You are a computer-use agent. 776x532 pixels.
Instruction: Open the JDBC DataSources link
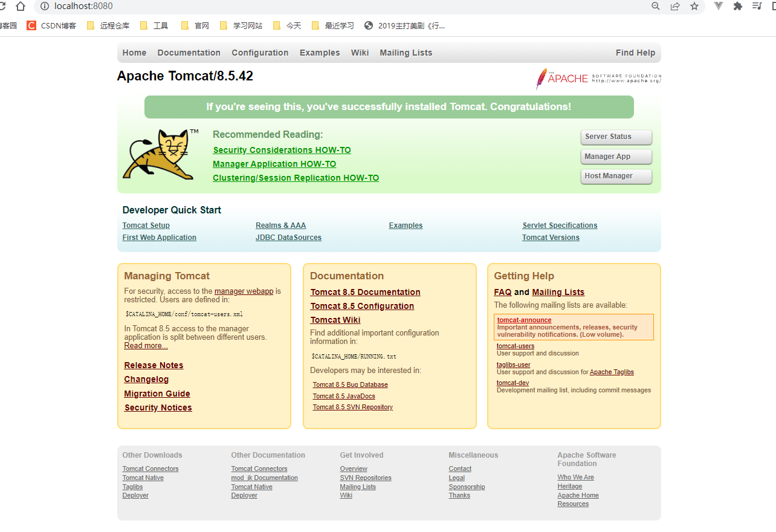[x=288, y=238]
